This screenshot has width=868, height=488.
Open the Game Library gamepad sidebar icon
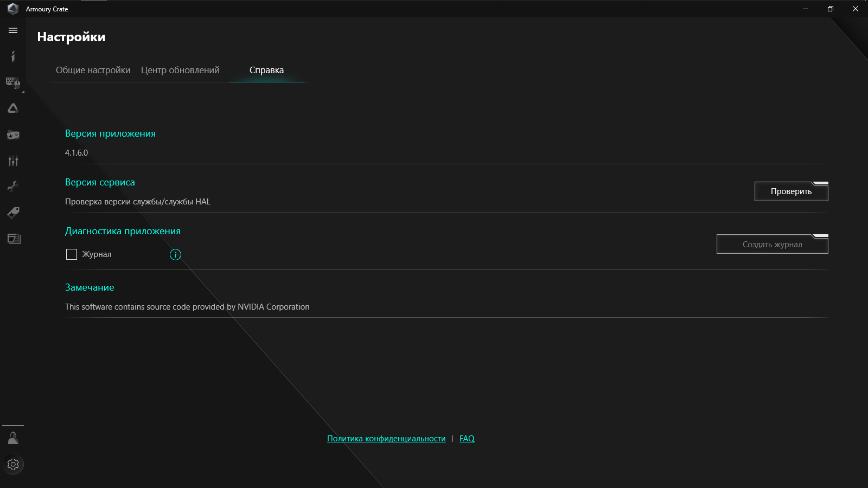click(13, 134)
